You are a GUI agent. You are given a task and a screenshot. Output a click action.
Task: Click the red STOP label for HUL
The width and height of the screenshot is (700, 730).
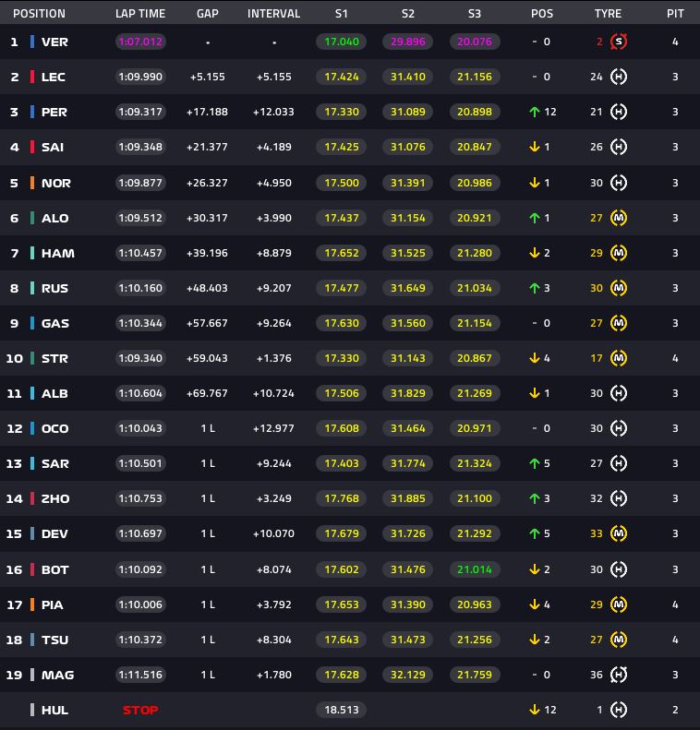pyautogui.click(x=140, y=710)
